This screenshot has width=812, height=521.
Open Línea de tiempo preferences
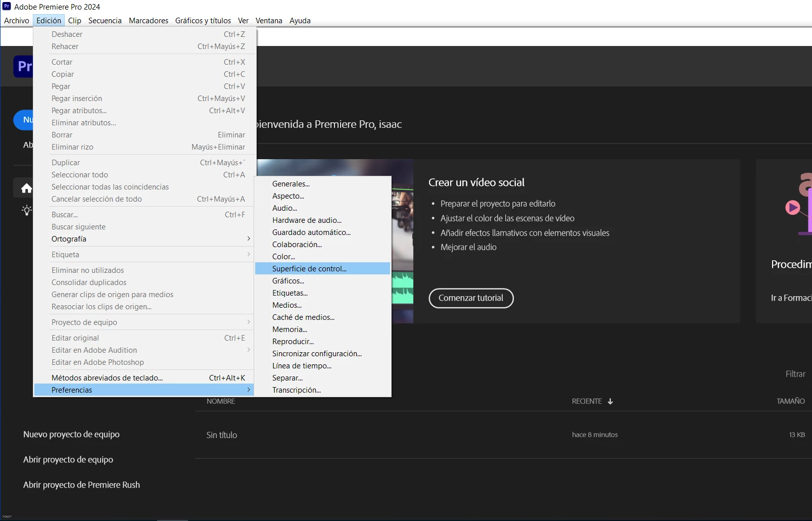tap(323, 366)
